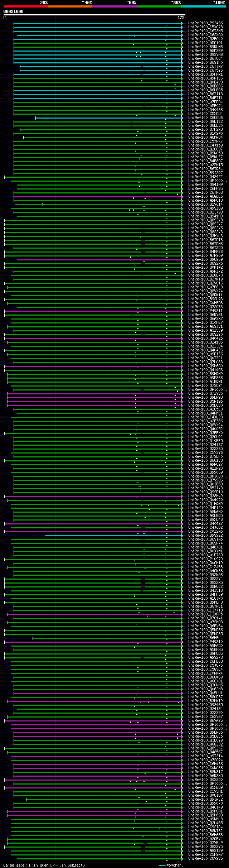The image size is (229, 868).
Task: Select the UniRef100_B2WD70 label
Action: coord(205,275)
